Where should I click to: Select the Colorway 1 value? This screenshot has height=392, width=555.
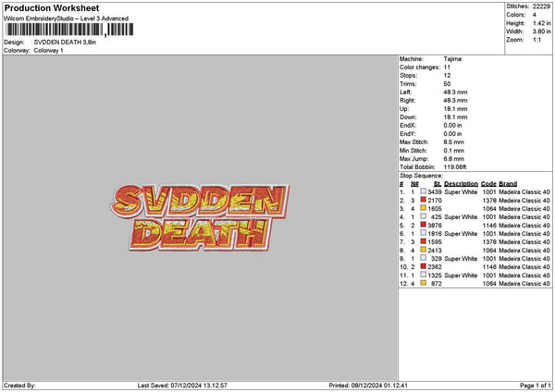pyautogui.click(x=48, y=51)
